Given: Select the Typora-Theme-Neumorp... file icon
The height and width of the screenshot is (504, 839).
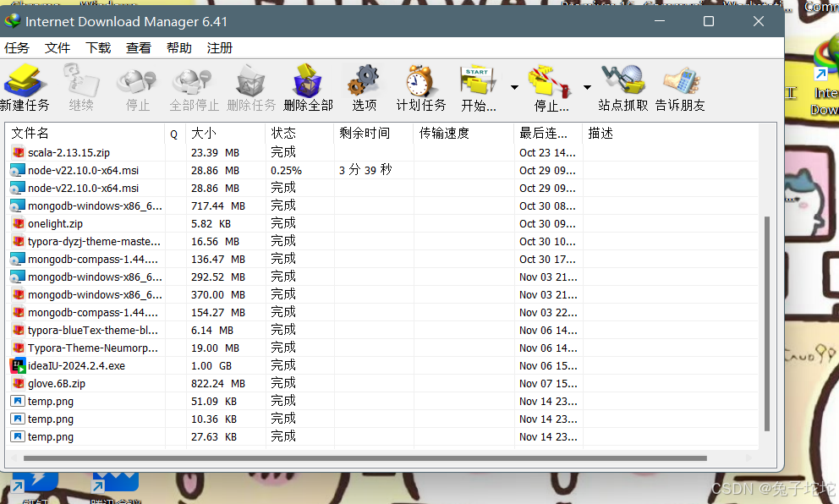Looking at the screenshot, I should pyautogui.click(x=19, y=348).
